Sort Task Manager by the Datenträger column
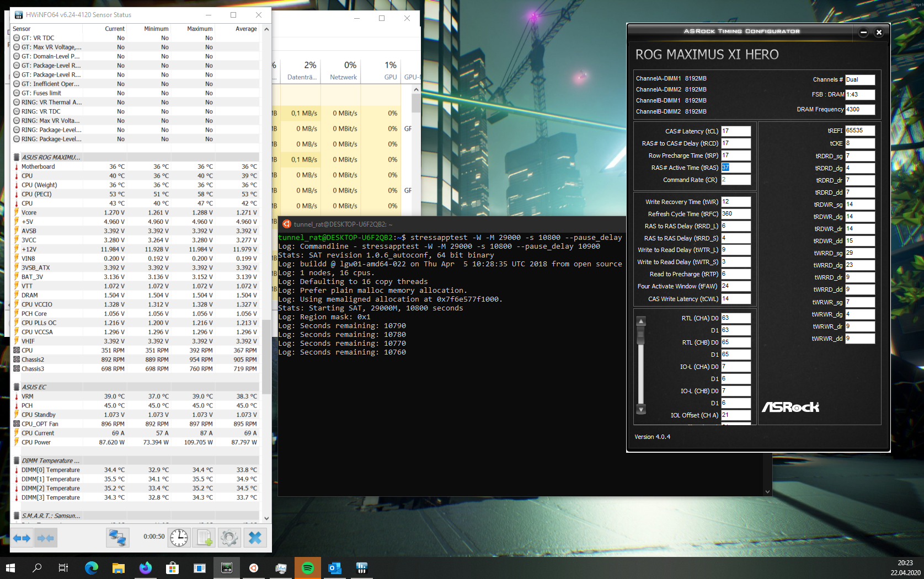The height and width of the screenshot is (579, 924). click(302, 71)
